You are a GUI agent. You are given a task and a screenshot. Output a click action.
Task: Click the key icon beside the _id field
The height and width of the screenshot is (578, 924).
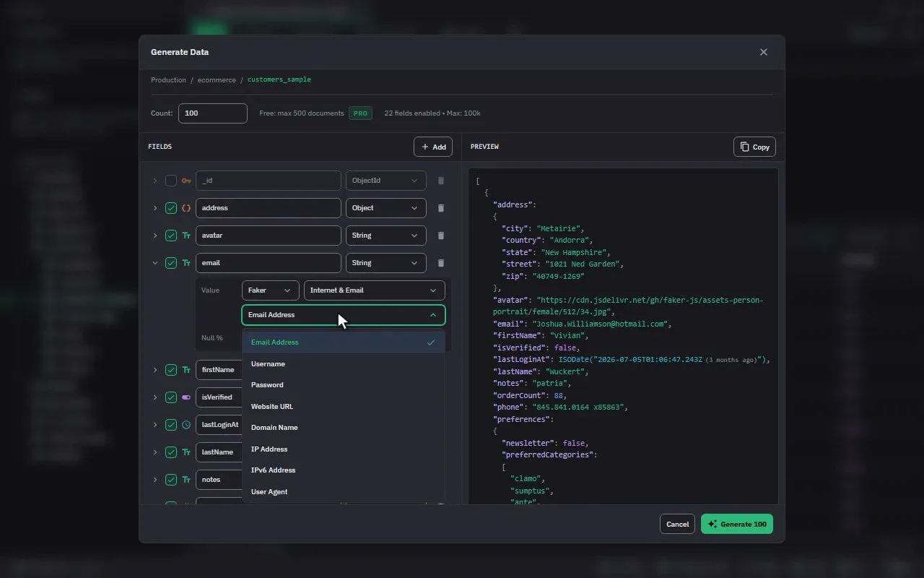tap(186, 181)
